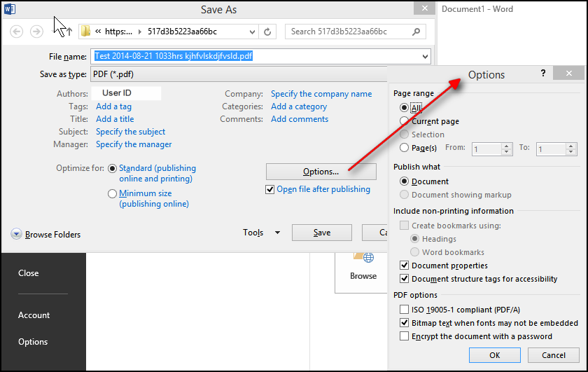Click the To page number field

(x=551, y=149)
